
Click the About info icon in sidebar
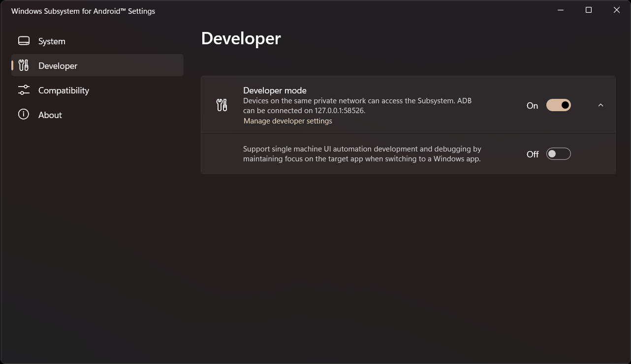click(x=24, y=115)
